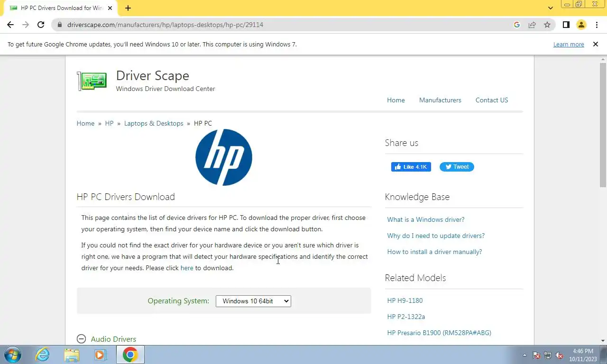Open the tab search chevron

tap(550, 8)
